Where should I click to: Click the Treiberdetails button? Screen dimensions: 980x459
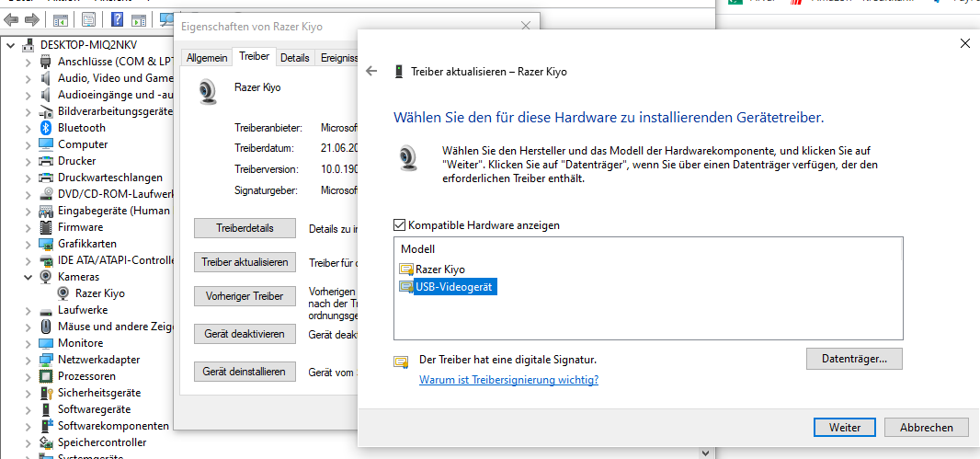pos(245,228)
